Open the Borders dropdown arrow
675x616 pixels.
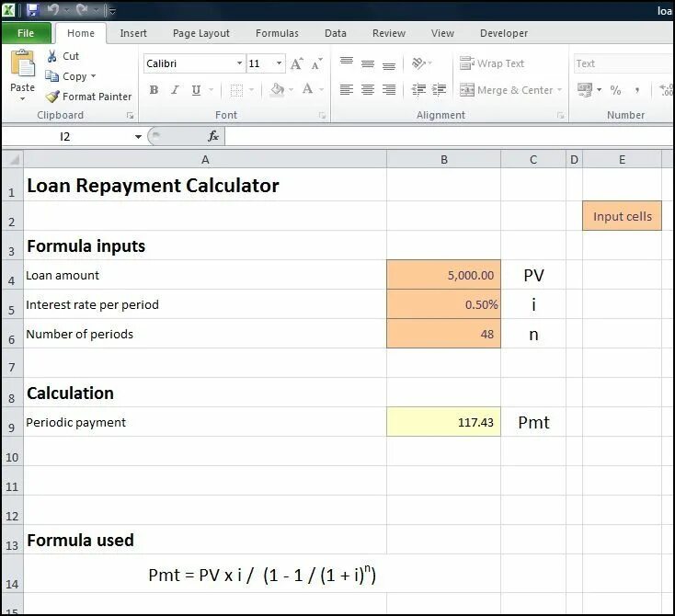(251, 90)
